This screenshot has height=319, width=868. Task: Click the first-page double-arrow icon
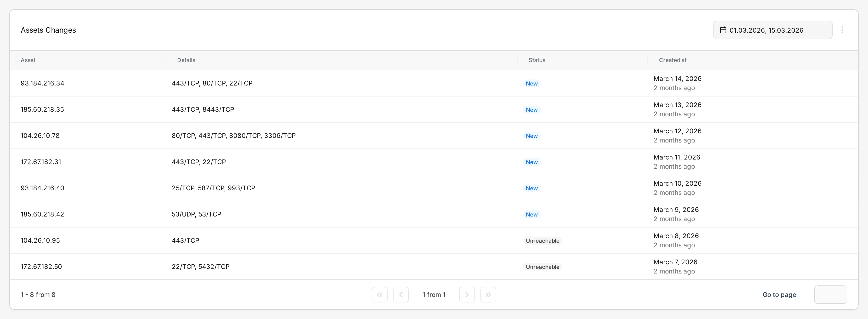380,294
